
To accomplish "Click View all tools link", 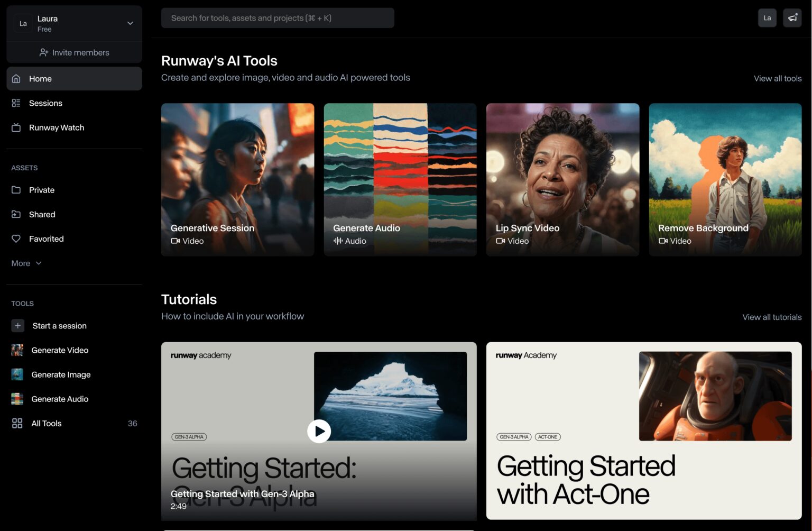I will (778, 78).
